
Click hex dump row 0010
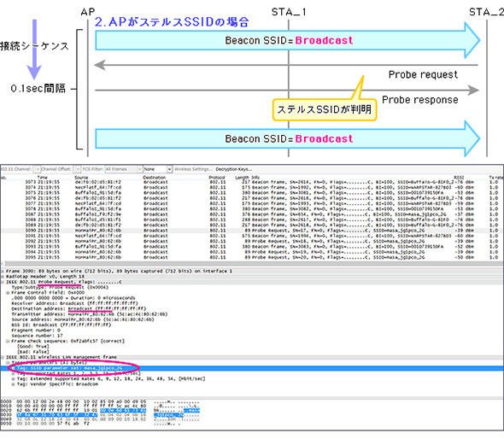click(x=100, y=406)
